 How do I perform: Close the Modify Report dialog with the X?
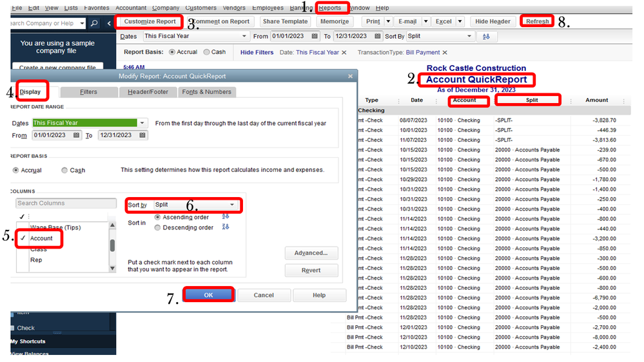(350, 77)
